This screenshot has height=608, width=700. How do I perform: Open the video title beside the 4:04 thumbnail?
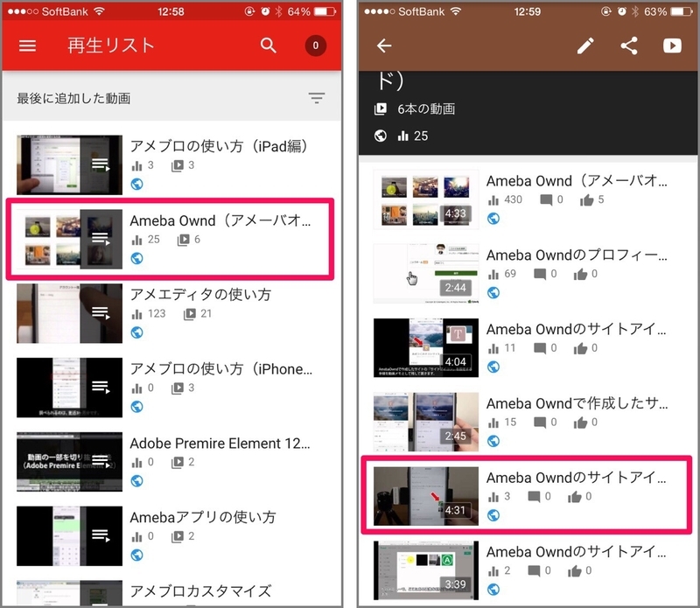tap(577, 329)
